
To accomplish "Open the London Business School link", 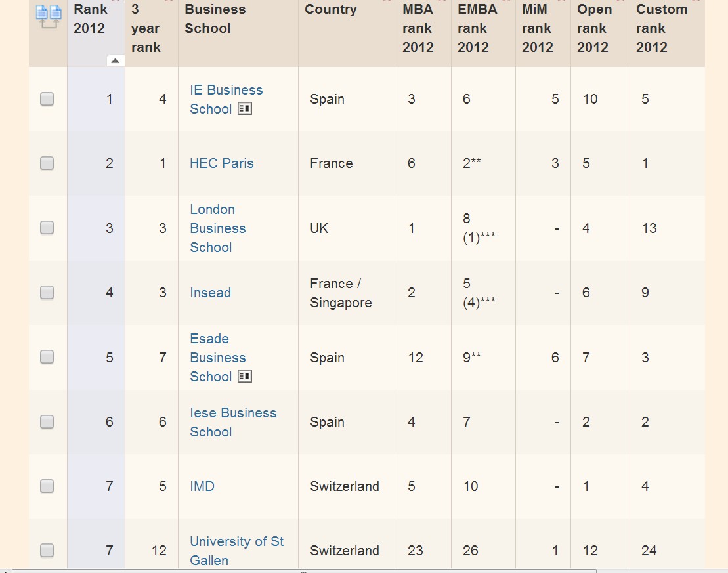I will pos(217,228).
